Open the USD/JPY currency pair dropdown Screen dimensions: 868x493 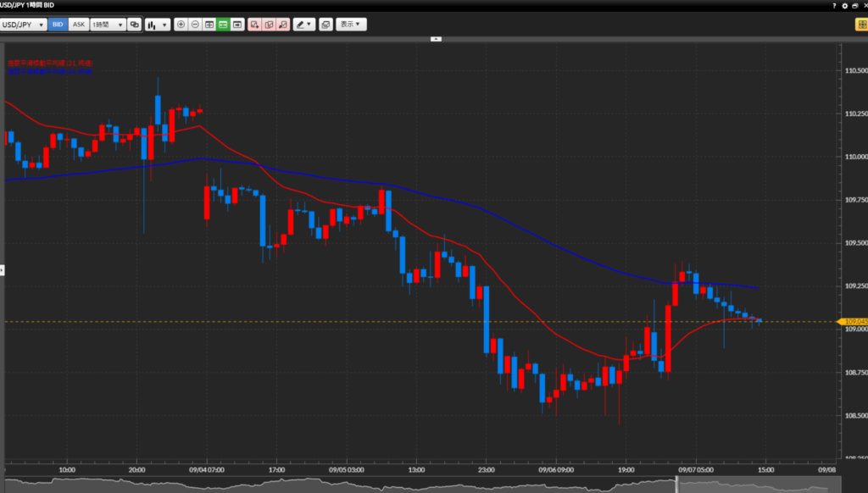(24, 25)
